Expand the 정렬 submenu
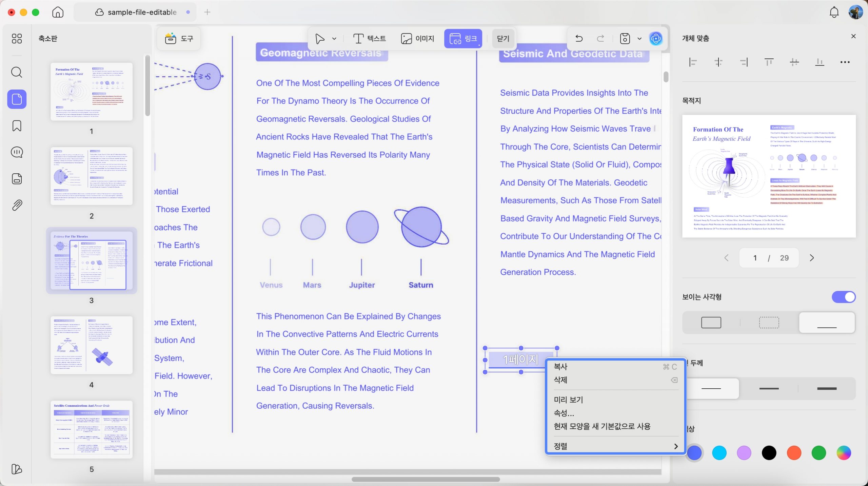The height and width of the screenshot is (486, 868). 615,446
